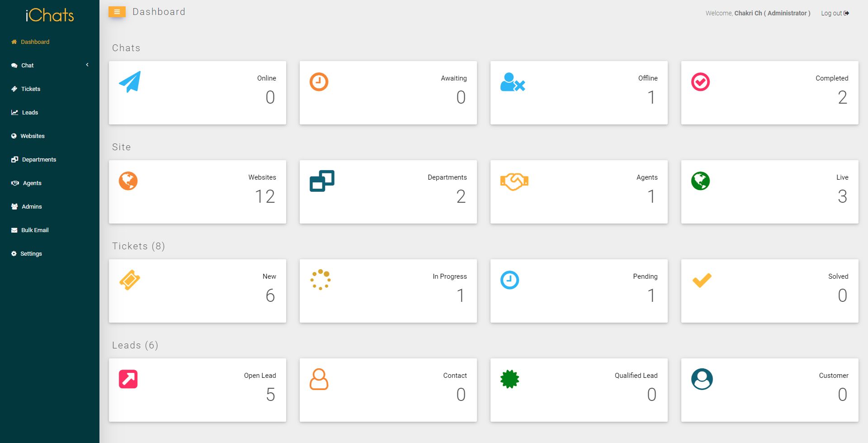Click the iChats logo
The width and height of the screenshot is (868, 443).
coord(50,15)
